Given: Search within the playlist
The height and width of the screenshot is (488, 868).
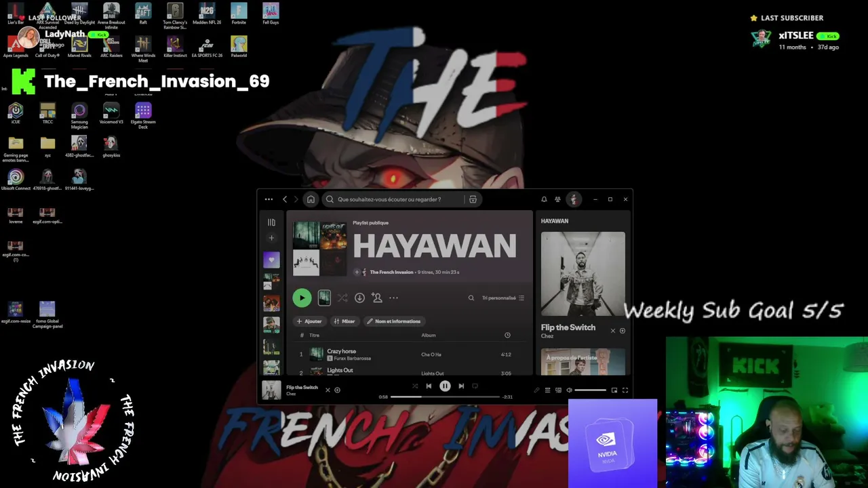Looking at the screenshot, I should 471,298.
